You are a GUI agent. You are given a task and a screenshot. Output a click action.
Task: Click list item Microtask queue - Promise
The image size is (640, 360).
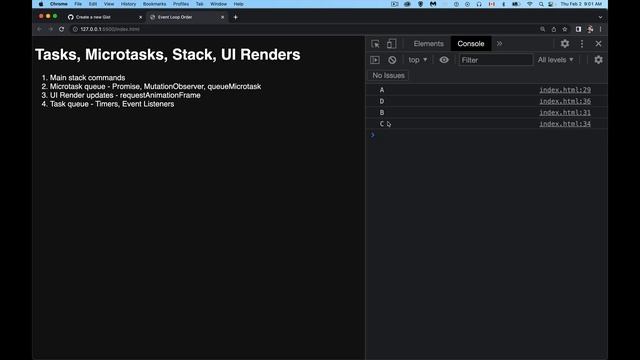pyautogui.click(x=156, y=87)
